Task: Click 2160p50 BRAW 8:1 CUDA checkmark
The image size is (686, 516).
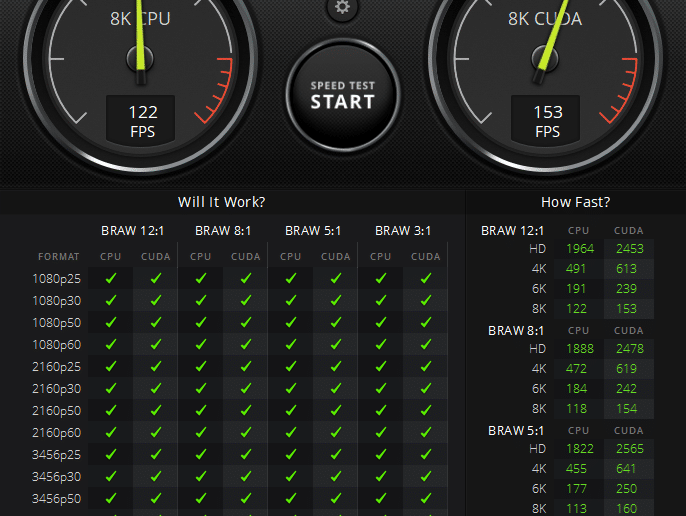Action: pos(246,410)
